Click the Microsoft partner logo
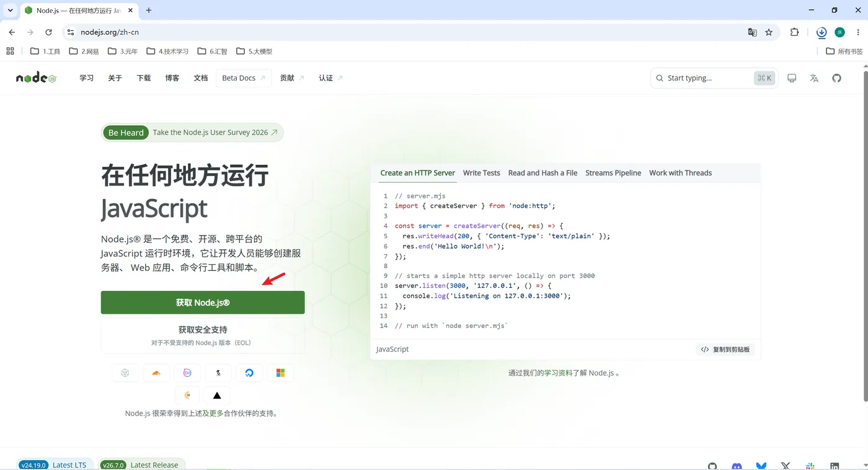The height and width of the screenshot is (470, 868). tap(280, 373)
